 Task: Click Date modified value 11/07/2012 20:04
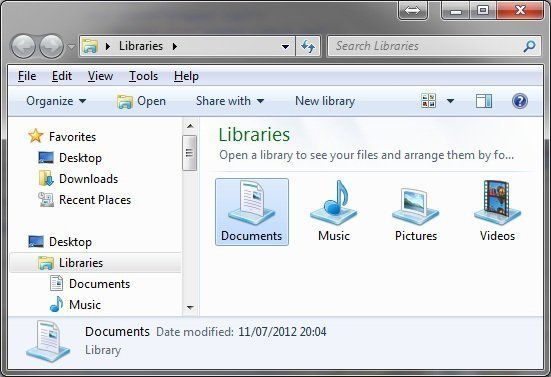(282, 332)
